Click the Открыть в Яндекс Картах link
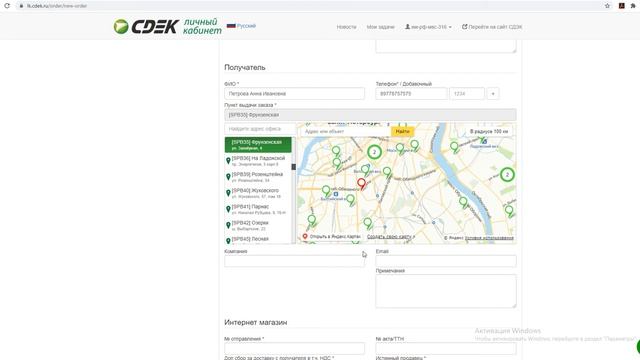The width and height of the screenshot is (640, 360). [331, 237]
